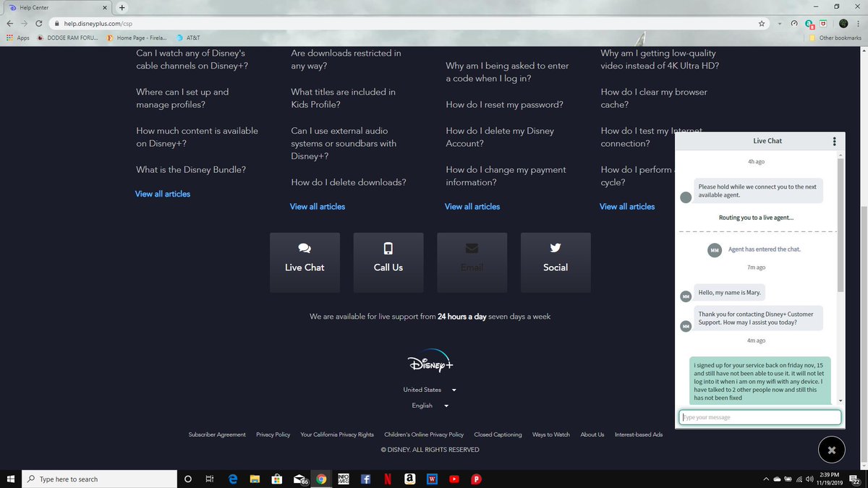Open 'How much content is available on Disney+?' article
This screenshot has height=488, width=868.
(197, 137)
